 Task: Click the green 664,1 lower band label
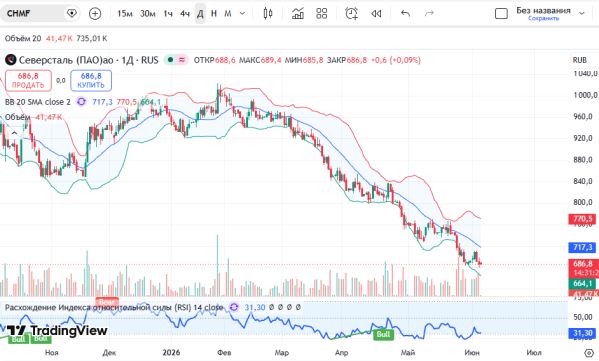[582, 283]
